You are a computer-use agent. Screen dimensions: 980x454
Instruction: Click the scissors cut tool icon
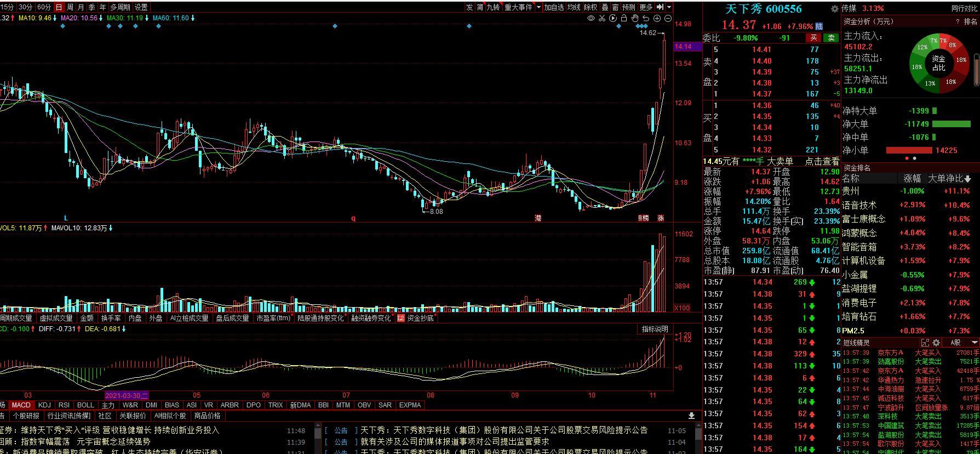(x=601, y=18)
